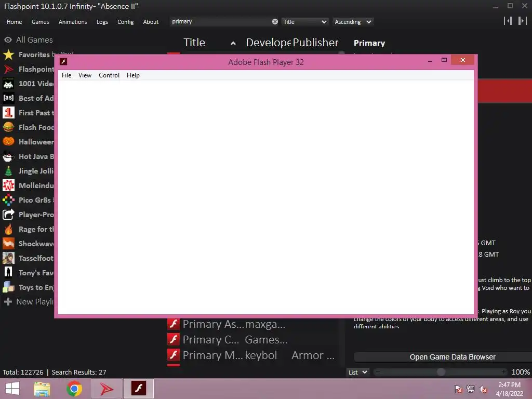Click the Action Center flag tray icon
Image resolution: width=532 pixels, height=399 pixels.
(458, 389)
